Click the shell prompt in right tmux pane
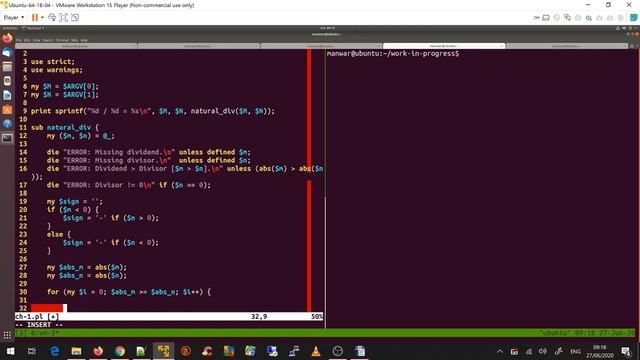 point(393,53)
